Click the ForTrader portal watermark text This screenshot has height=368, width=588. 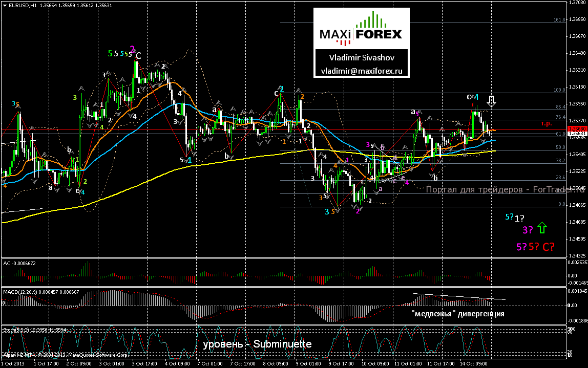click(x=505, y=189)
